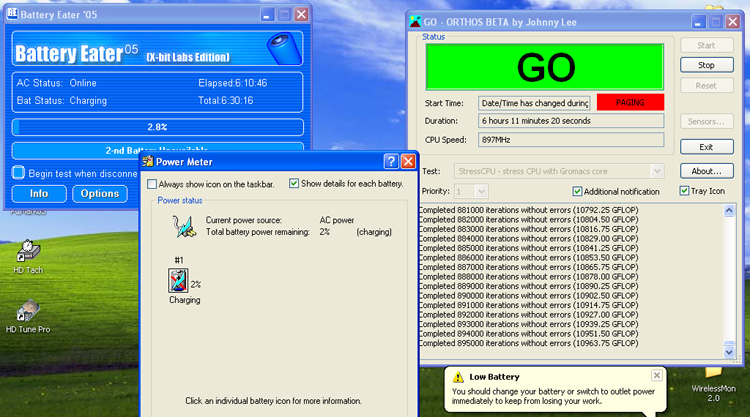This screenshot has width=750, height=417.
Task: Click the ORTHOS title bar app icon
Action: pyautogui.click(x=415, y=22)
